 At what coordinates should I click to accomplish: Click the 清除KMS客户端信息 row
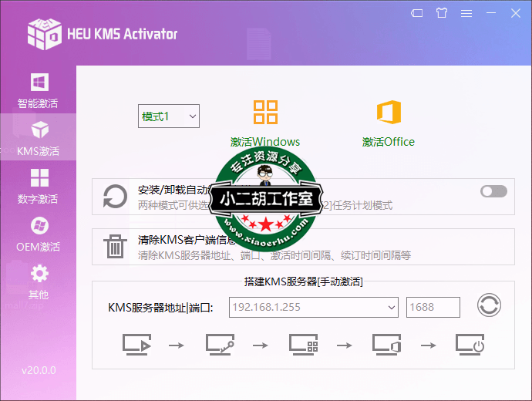pyautogui.click(x=308, y=247)
